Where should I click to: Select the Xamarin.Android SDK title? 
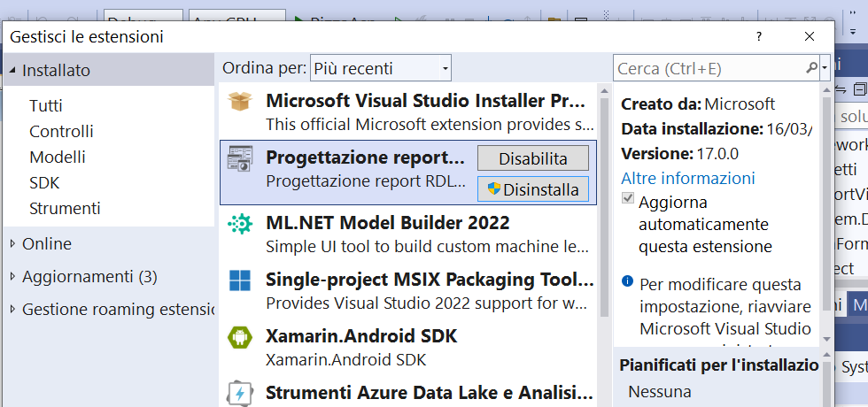pyautogui.click(x=361, y=337)
